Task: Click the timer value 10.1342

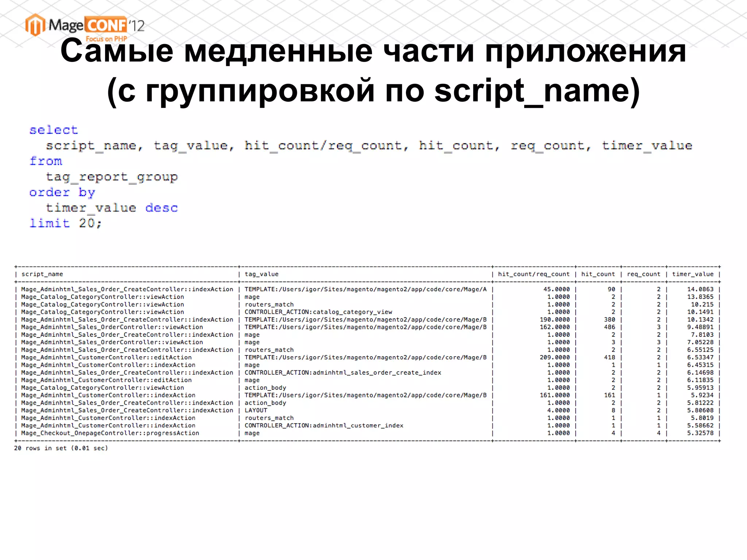Action: (x=700, y=320)
